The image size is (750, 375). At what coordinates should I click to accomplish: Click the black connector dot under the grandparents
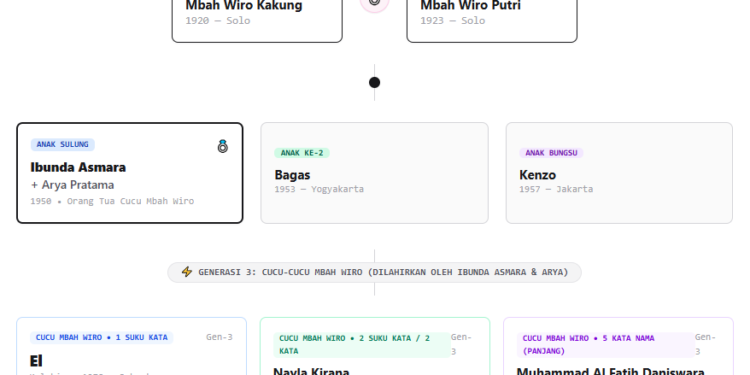[x=375, y=83]
